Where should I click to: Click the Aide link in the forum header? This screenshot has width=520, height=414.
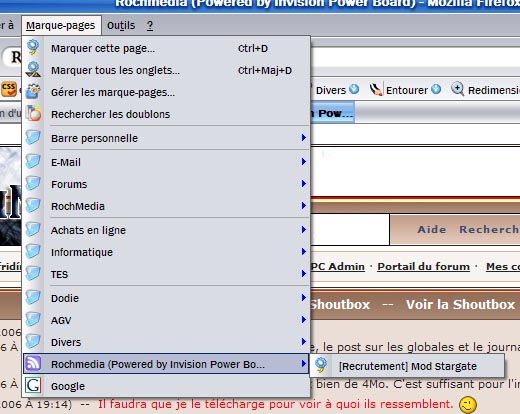(432, 229)
